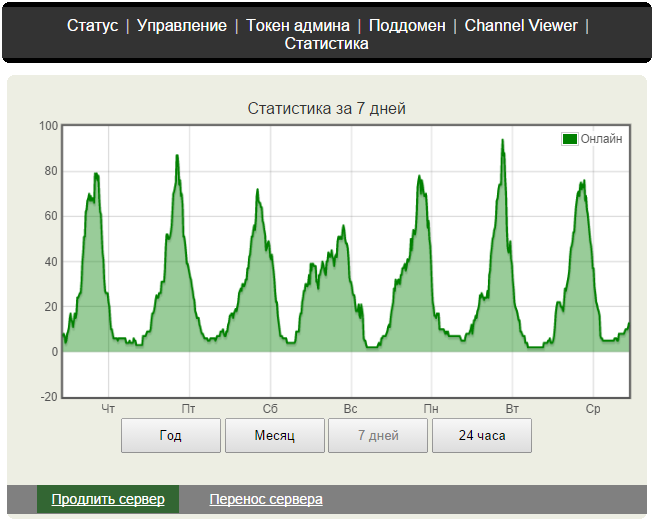
Task: Switch the chart to 24 часа
Action: [x=482, y=436]
